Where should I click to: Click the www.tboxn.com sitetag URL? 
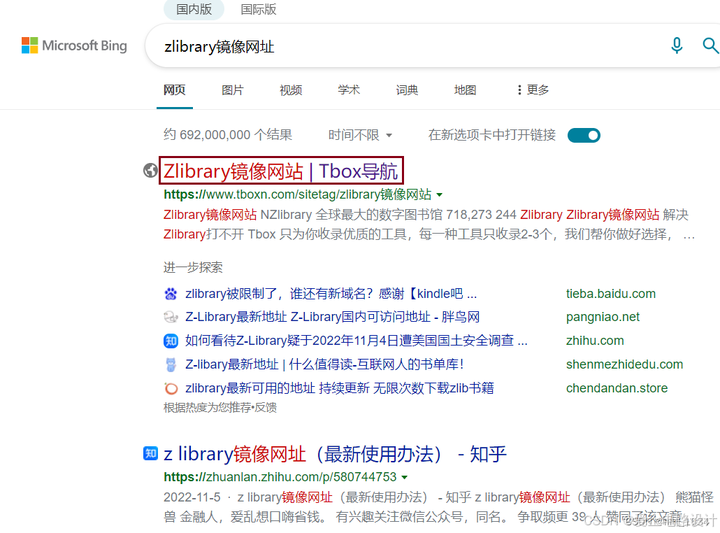click(x=298, y=195)
